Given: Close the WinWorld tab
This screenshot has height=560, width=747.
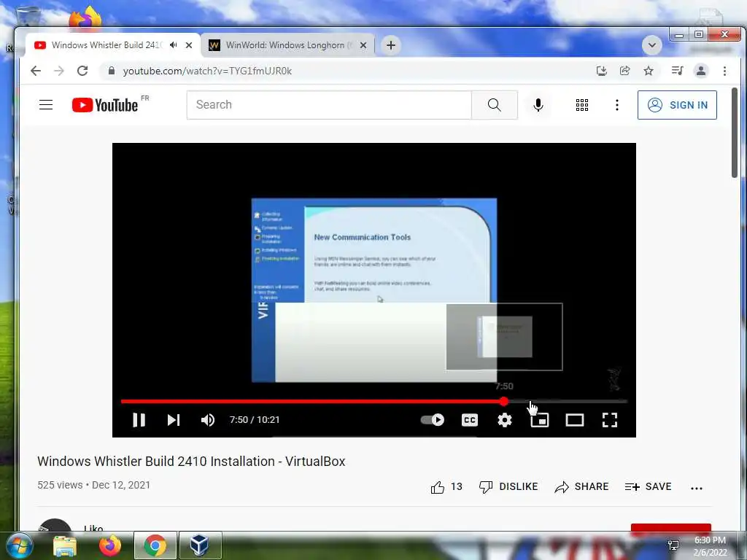Looking at the screenshot, I should (363, 45).
